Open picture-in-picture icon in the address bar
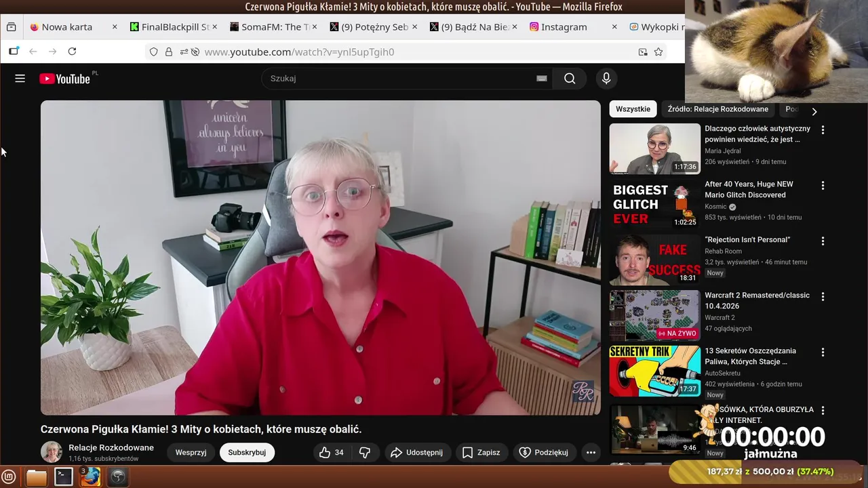Viewport: 868px width, 488px height. (x=643, y=52)
